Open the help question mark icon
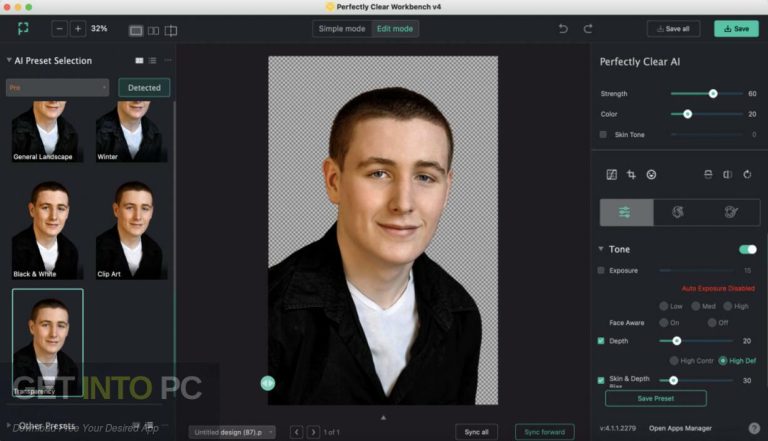The width and height of the screenshot is (768, 441). pyautogui.click(x=754, y=428)
